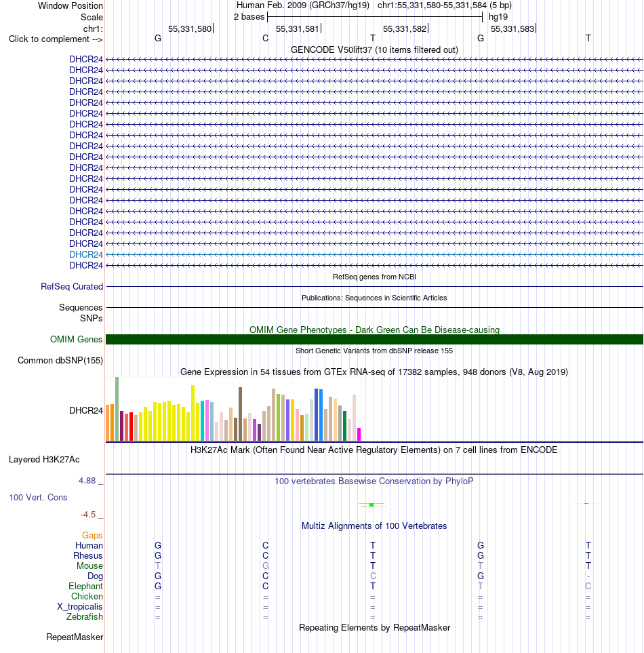Click the orange 'Gaps' row label
Image resolution: width=644 pixels, height=653 pixels.
[x=92, y=536]
